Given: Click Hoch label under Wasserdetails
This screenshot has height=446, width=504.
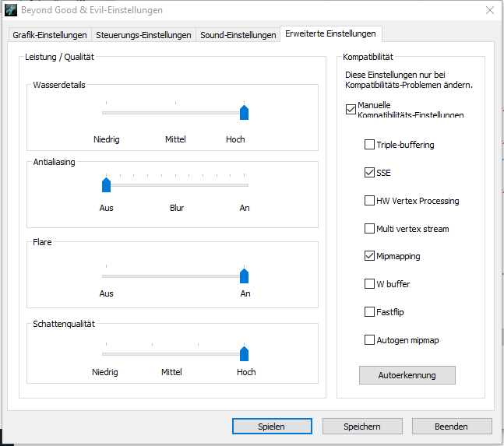Looking at the screenshot, I should (x=235, y=139).
